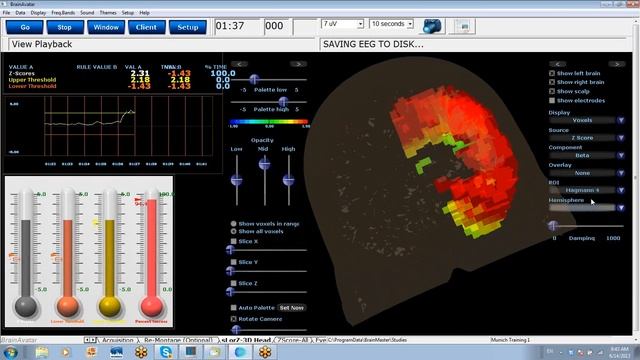Viewport: 640px width, 360px height.
Task: Click the Window button
Action: point(106,27)
